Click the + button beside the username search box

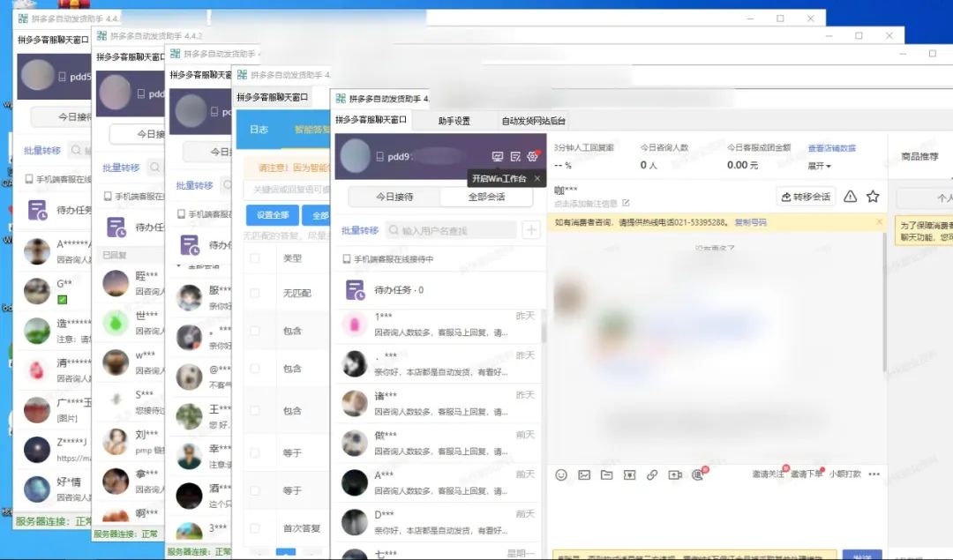point(530,229)
